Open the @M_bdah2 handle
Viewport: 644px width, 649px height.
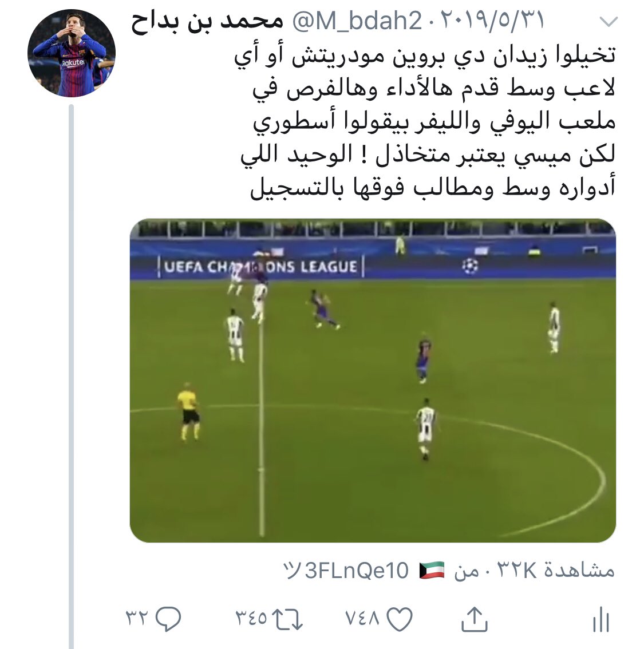(357, 21)
